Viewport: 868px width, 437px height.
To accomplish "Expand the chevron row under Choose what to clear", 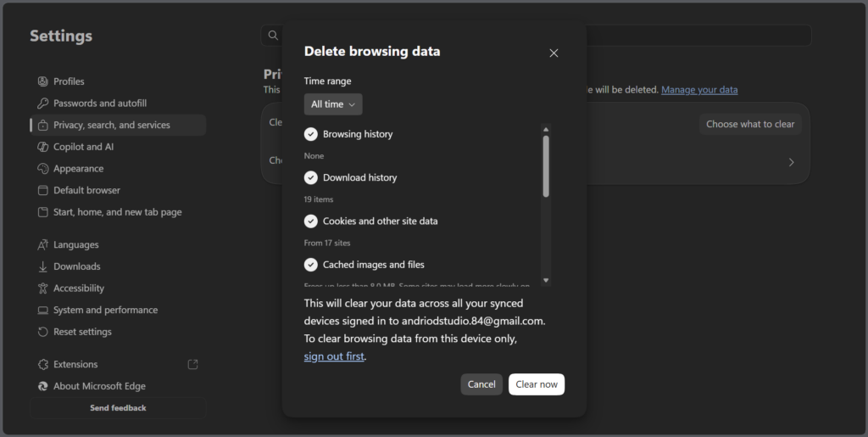I will tap(791, 162).
